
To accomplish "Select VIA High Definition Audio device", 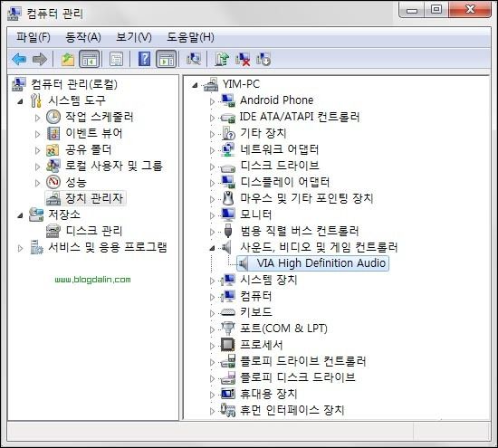I will click(321, 263).
